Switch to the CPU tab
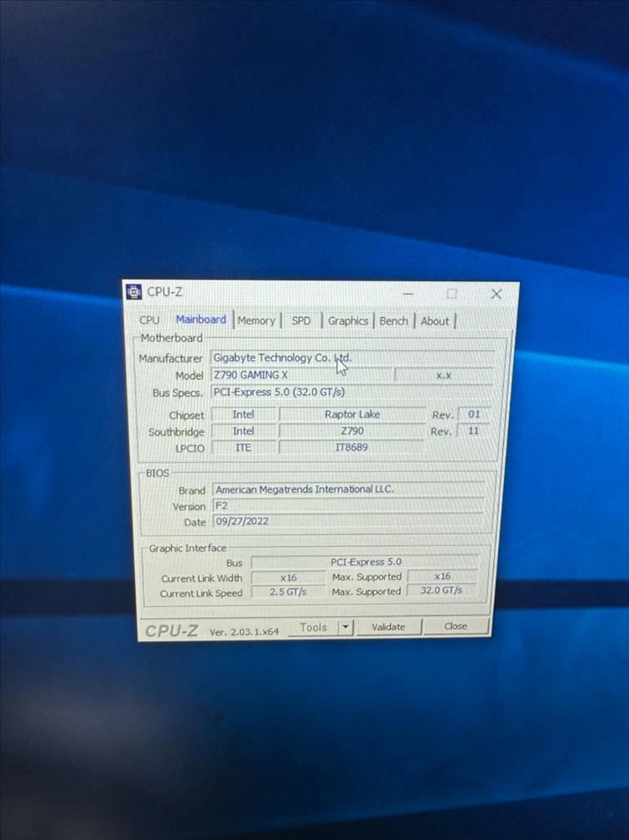Viewport: 629px width, 840px height. 149,320
